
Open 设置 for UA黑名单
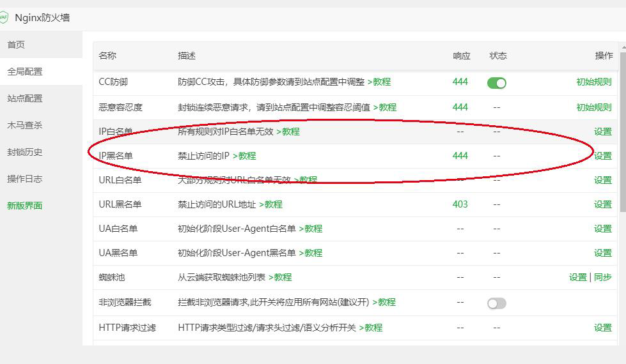pos(603,253)
